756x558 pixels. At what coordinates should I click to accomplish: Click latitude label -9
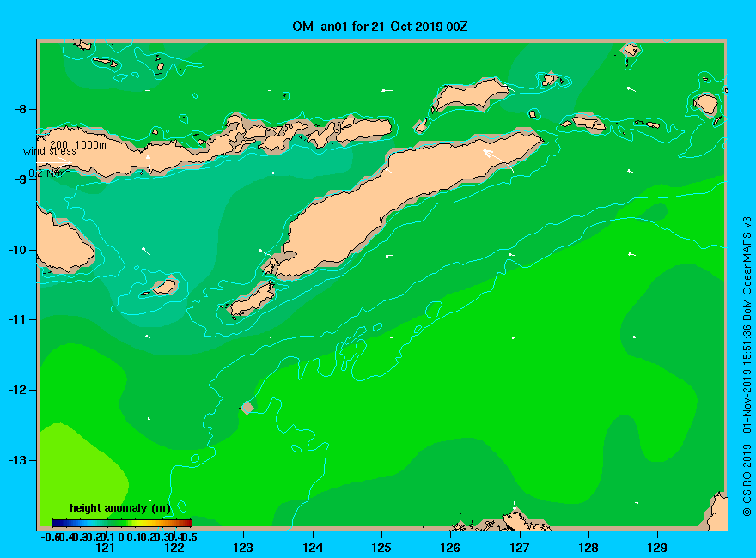tap(21, 179)
